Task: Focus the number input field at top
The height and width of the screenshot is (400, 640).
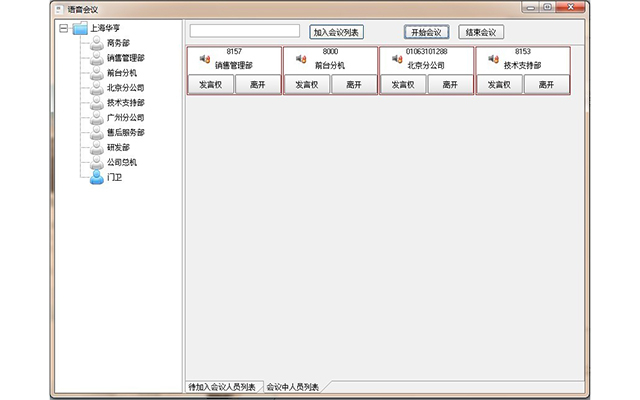Action: pyautogui.click(x=244, y=32)
